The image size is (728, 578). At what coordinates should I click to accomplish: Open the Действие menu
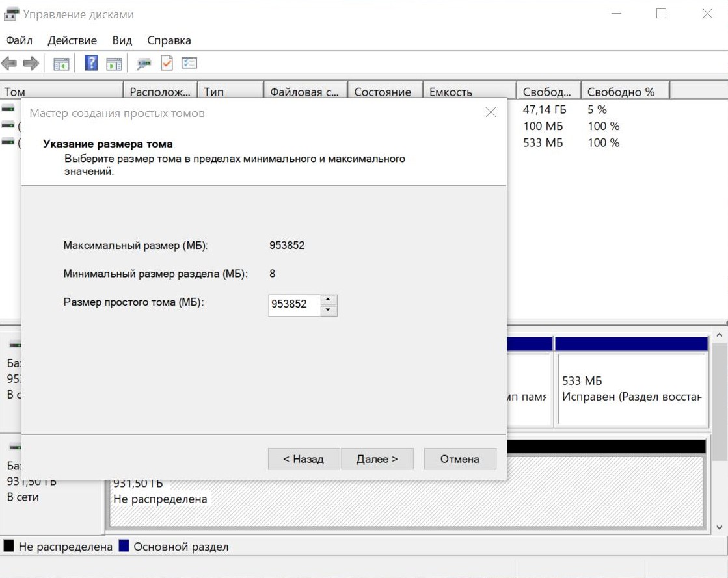point(72,40)
